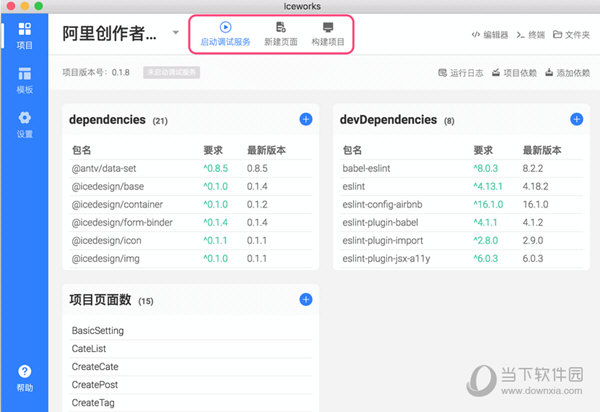Select the babel-eslint package
The width and height of the screenshot is (600, 412).
pyautogui.click(x=462, y=168)
